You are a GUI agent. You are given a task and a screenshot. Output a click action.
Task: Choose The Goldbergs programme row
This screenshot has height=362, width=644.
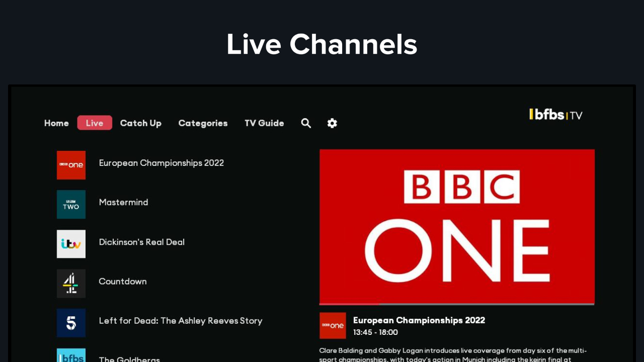[129, 359]
